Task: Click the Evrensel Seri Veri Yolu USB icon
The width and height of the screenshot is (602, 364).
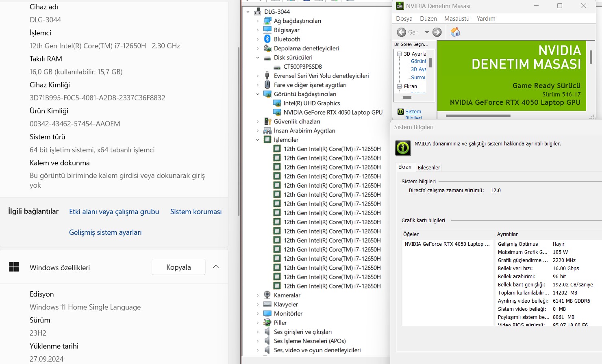Action: click(267, 76)
